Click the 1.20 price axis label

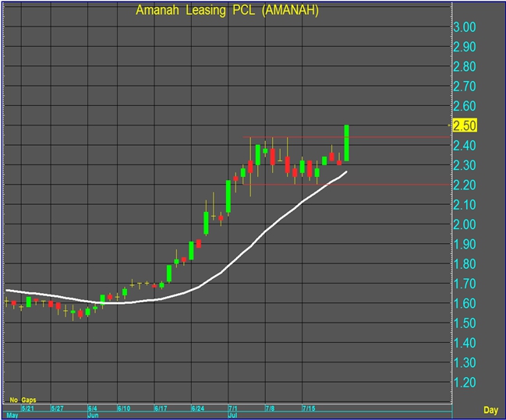tap(465, 383)
